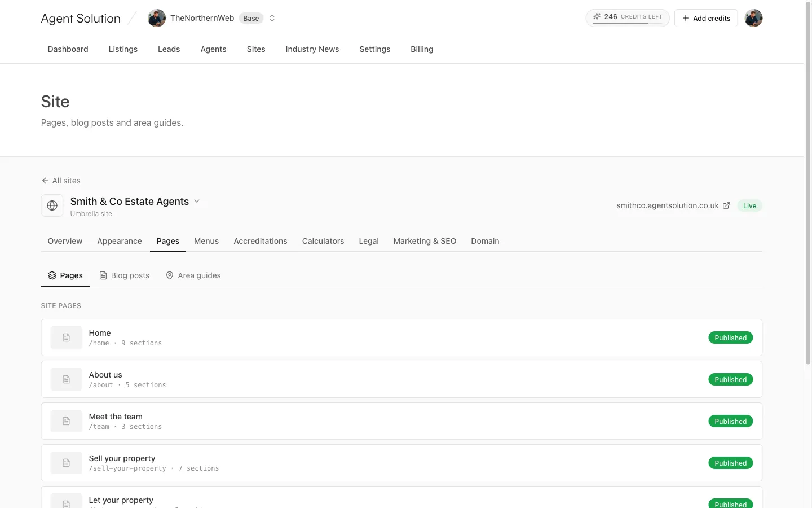The image size is (812, 508).
Task: Open the Accreditations tab
Action: [261, 241]
